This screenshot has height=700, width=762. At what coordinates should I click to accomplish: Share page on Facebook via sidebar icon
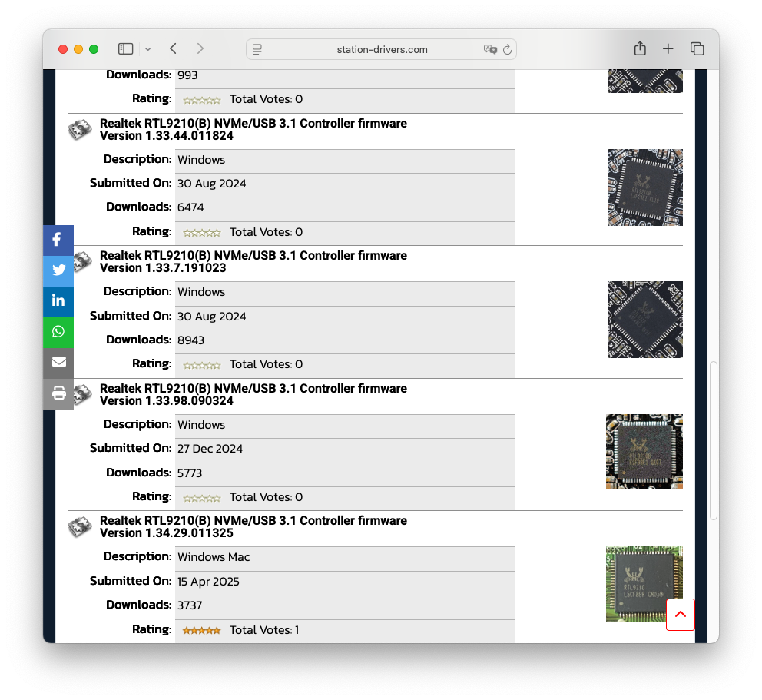(x=58, y=240)
